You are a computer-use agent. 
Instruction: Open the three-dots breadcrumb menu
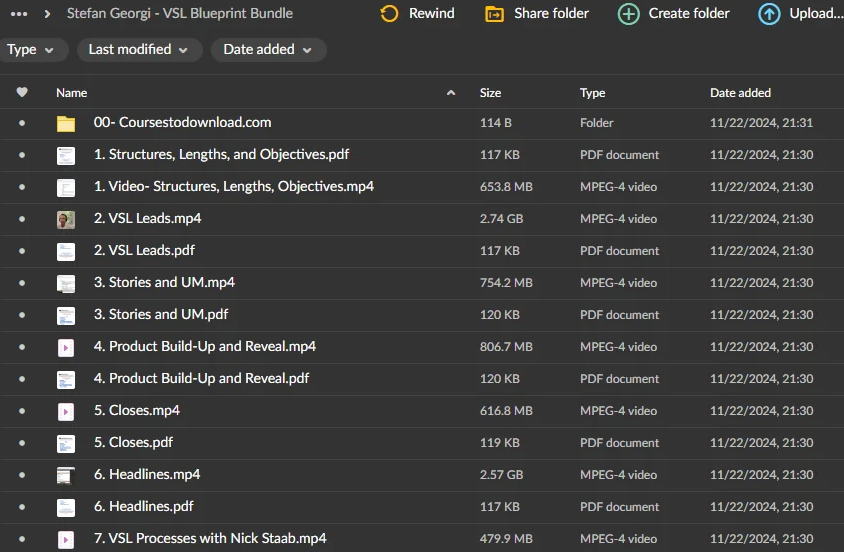(19, 14)
